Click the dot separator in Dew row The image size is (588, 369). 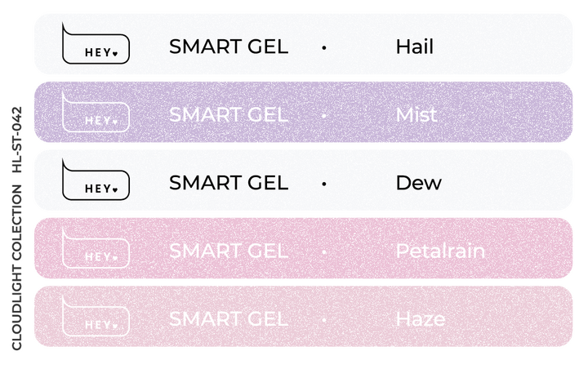(324, 184)
